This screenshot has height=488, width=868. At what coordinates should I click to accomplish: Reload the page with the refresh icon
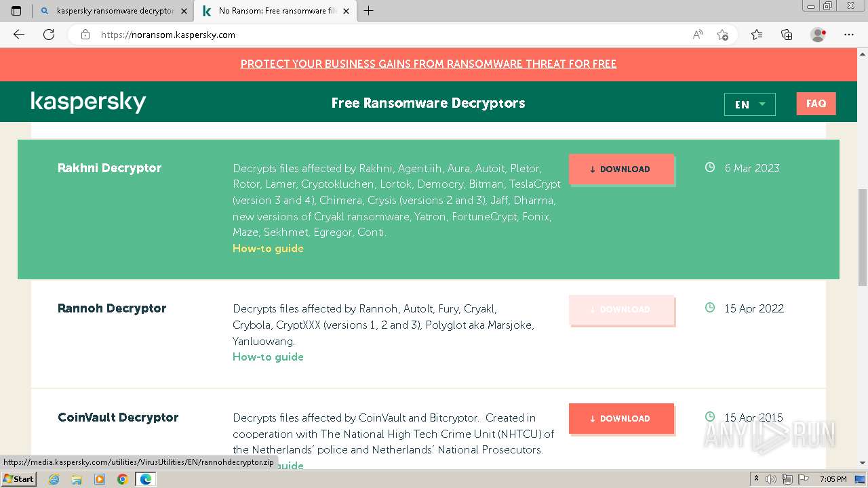[49, 35]
